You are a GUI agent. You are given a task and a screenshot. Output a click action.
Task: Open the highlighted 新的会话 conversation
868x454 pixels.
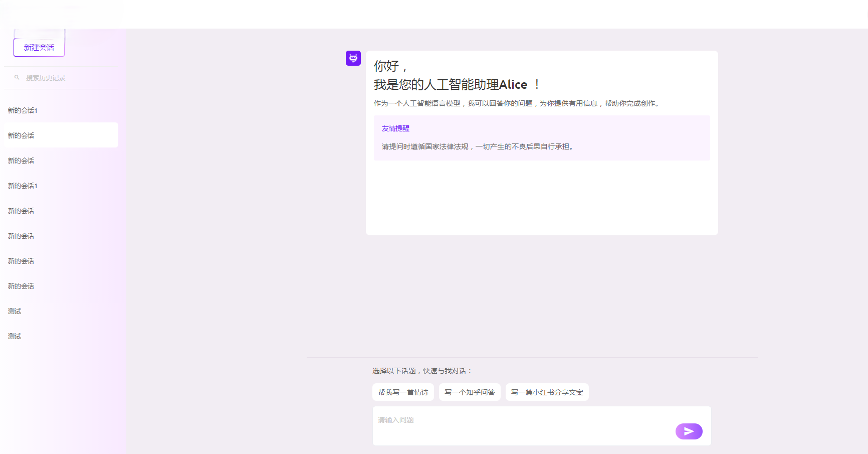coord(61,135)
